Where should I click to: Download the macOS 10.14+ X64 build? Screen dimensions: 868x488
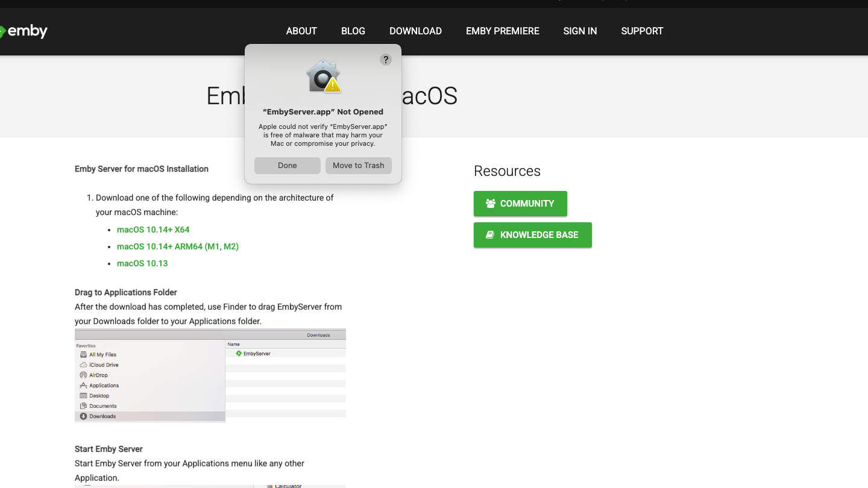pyautogui.click(x=153, y=230)
